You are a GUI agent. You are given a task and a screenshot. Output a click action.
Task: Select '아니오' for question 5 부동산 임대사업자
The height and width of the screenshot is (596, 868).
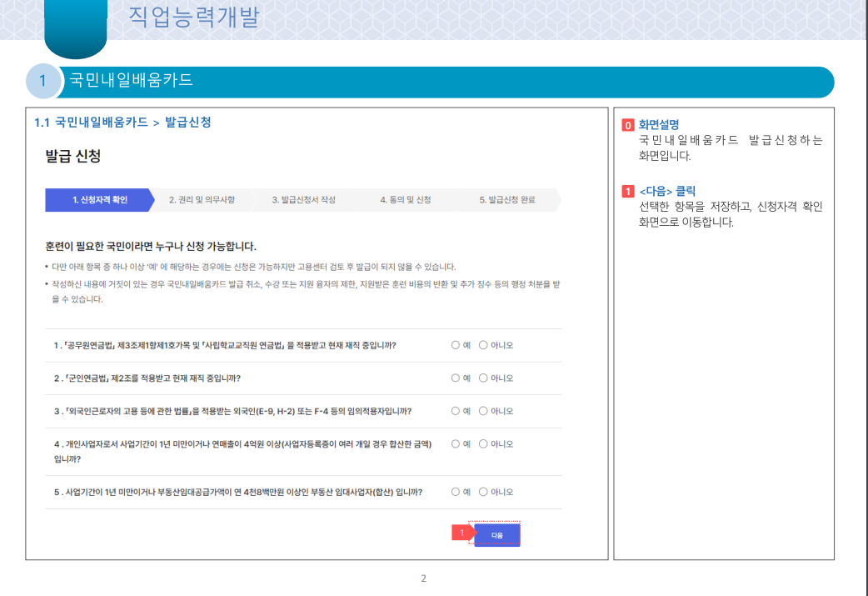[483, 492]
